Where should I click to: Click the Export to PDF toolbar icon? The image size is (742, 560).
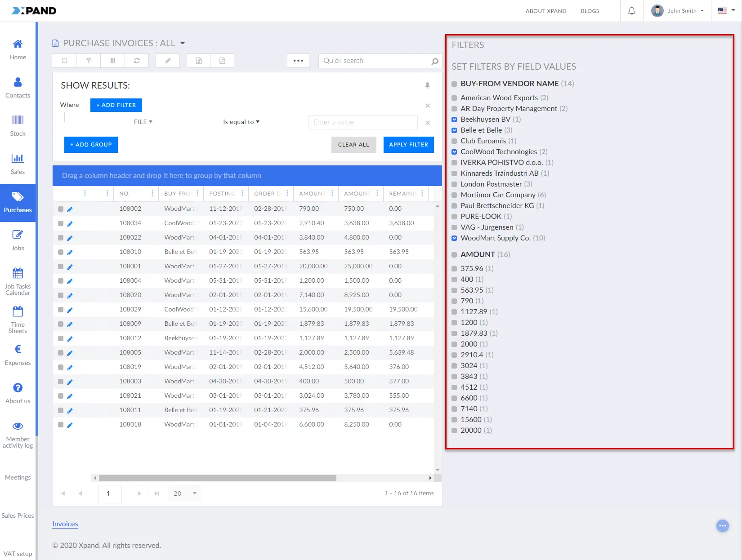click(x=222, y=61)
